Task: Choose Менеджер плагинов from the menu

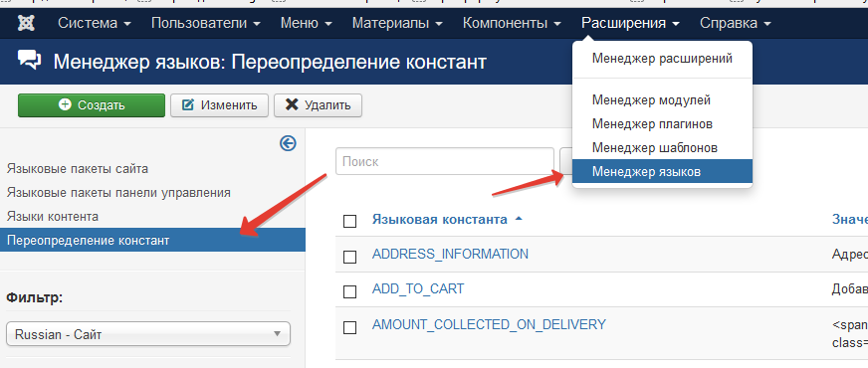Action: 662,124
